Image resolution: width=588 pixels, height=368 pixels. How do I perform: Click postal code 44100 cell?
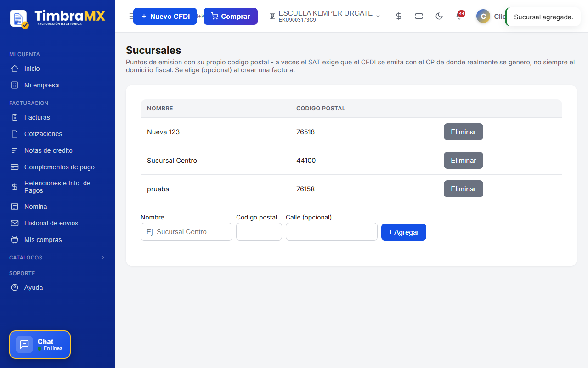coord(306,161)
